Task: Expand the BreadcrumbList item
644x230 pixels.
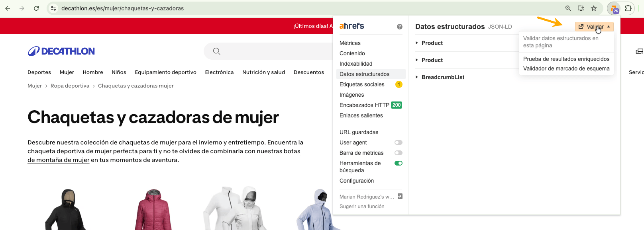Action: [x=443, y=77]
